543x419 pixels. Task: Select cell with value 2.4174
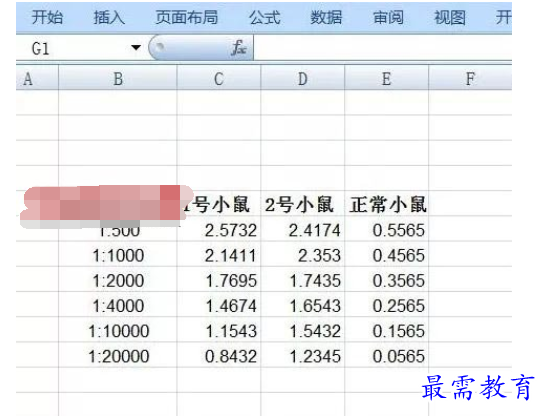point(303,229)
